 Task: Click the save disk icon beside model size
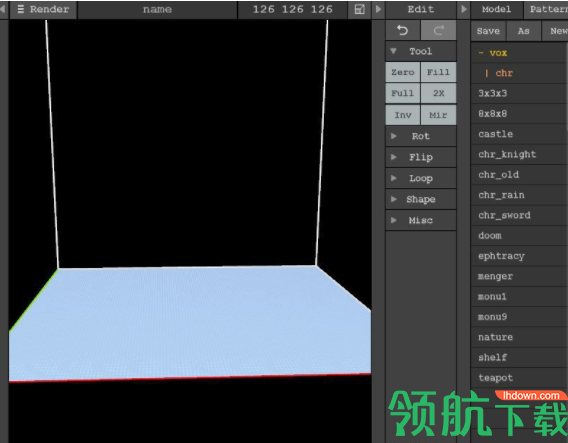point(359,9)
